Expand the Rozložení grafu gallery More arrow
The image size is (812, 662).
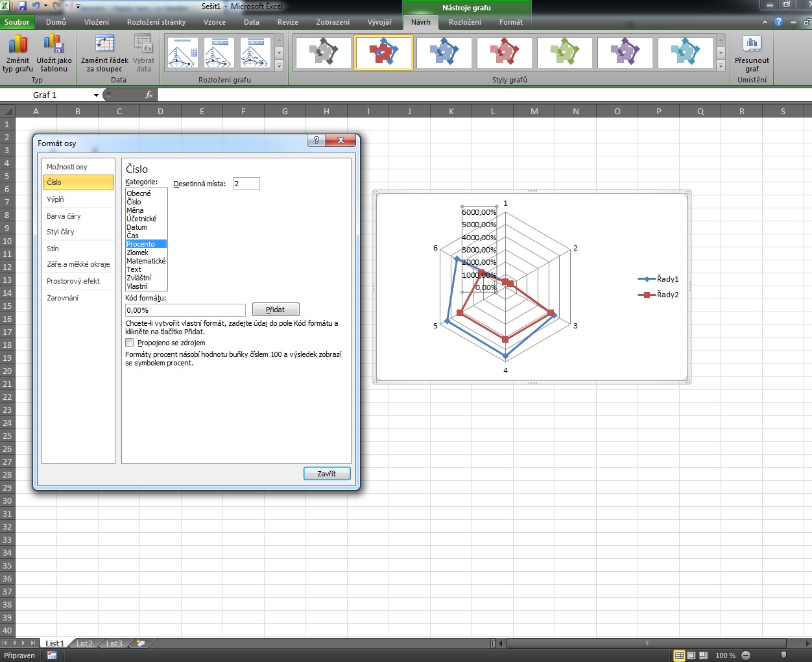coord(279,66)
